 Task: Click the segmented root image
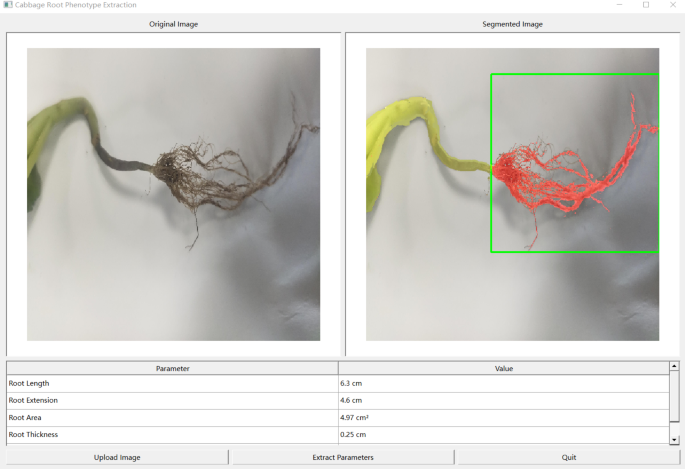coord(512,194)
